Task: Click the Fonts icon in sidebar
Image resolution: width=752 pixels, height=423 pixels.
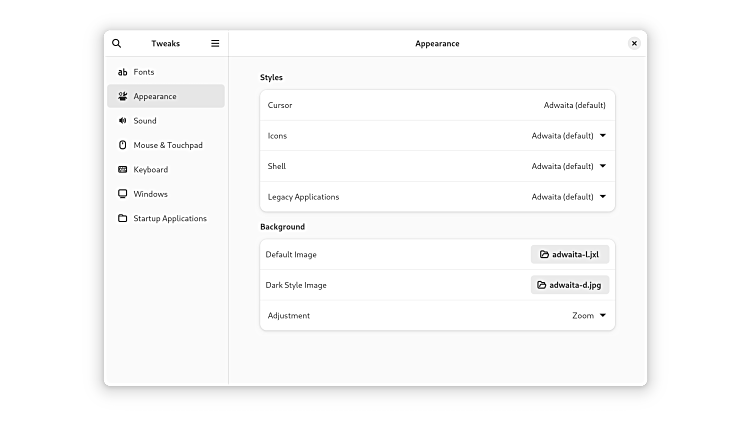Action: [x=122, y=72]
